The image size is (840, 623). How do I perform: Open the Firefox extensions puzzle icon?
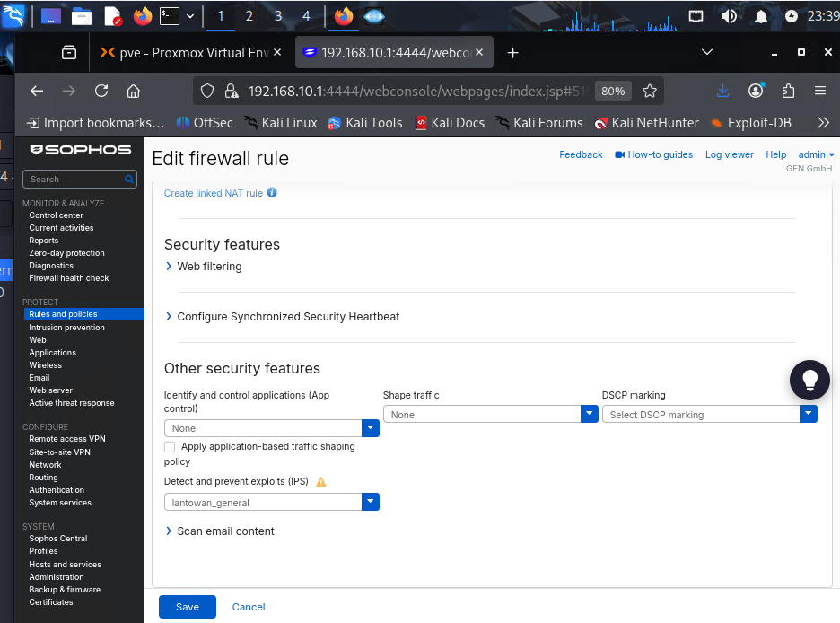pyautogui.click(x=788, y=91)
